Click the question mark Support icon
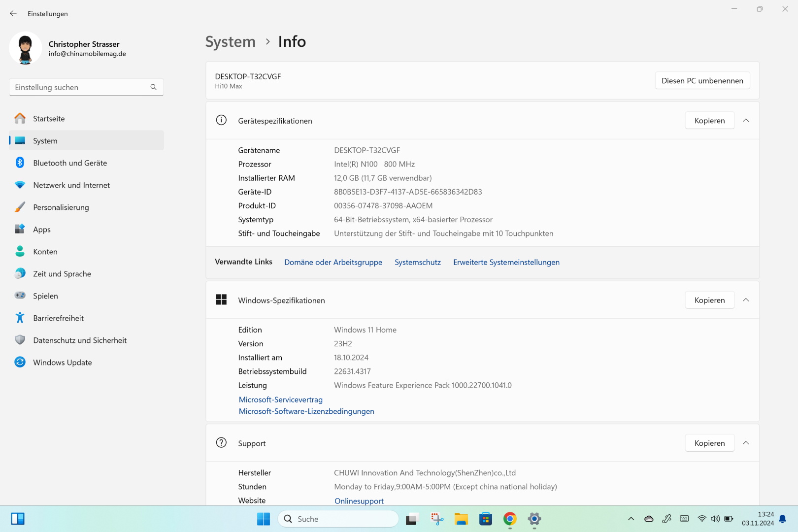Screen dimensions: 798x532 click(221, 442)
